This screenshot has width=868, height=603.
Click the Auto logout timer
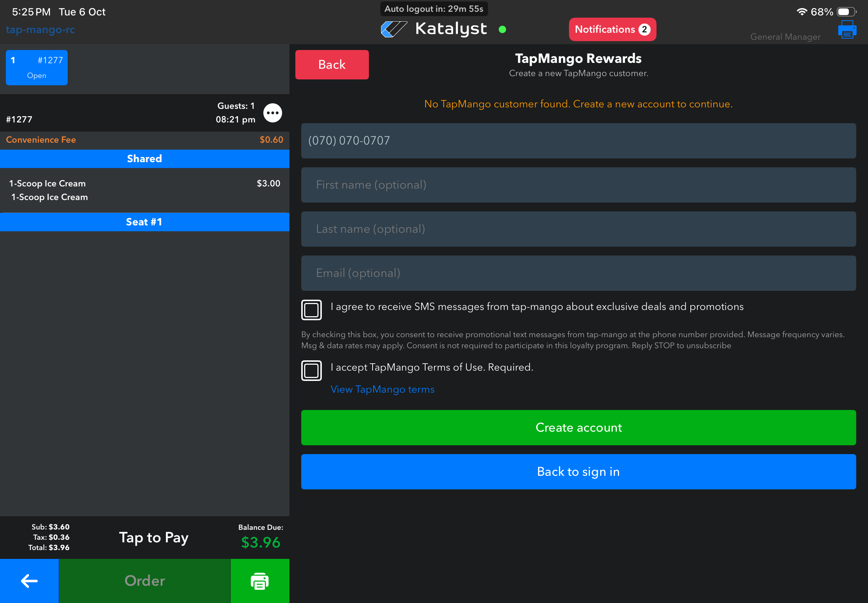tap(434, 9)
